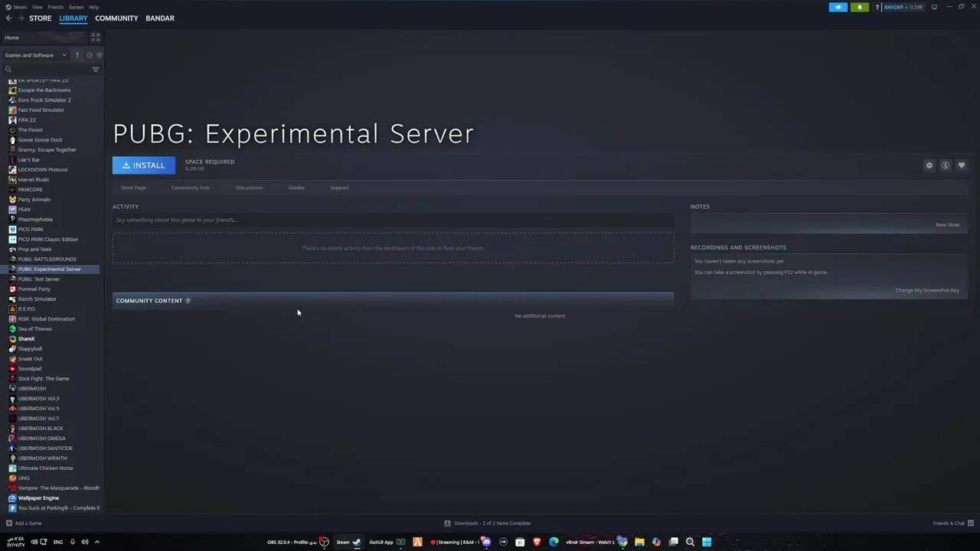Image resolution: width=980 pixels, height=551 pixels.
Task: Open File Explorer from the taskbar
Action: (x=639, y=542)
